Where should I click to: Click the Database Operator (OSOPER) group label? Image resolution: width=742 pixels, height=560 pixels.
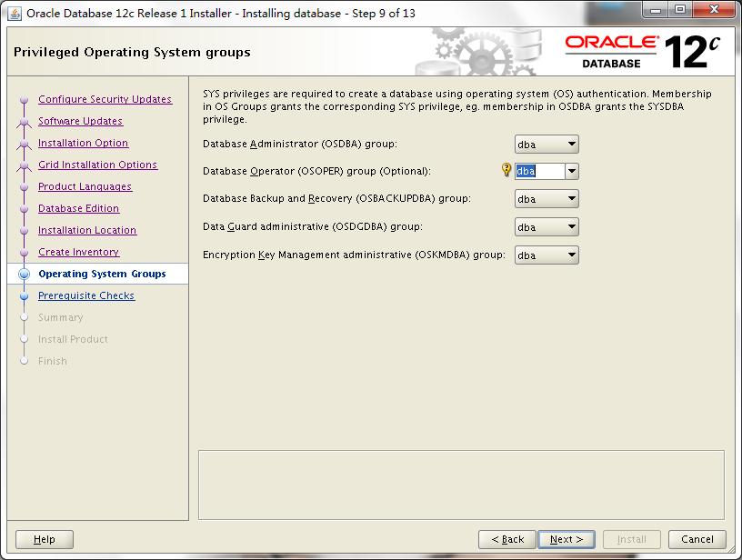click(316, 171)
